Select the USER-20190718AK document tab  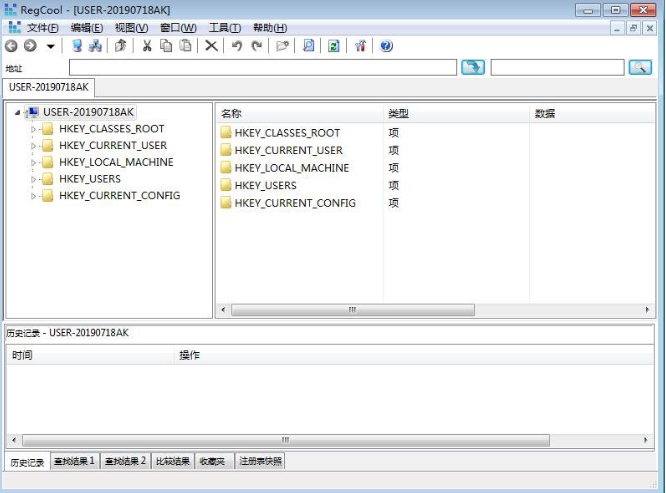48,87
